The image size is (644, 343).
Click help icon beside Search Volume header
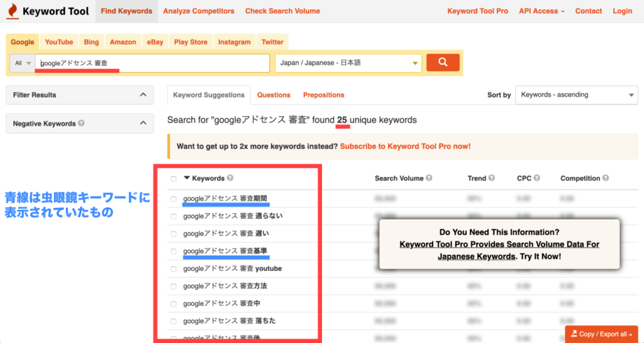click(x=429, y=178)
